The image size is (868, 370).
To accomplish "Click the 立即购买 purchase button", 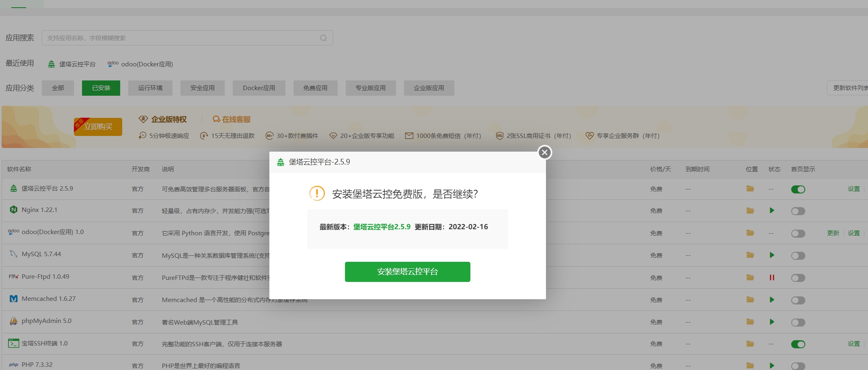I will (x=98, y=127).
